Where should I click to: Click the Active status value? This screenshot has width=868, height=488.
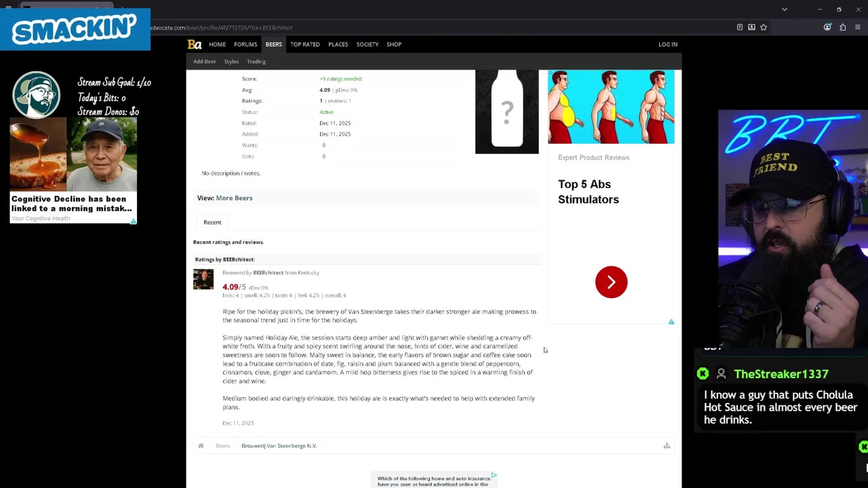[326, 113]
